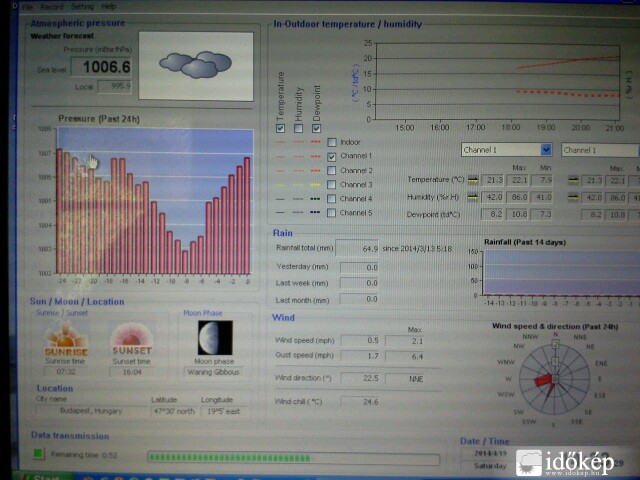Viewport: 640px width, 480px height.
Task: Click the Sunset icon
Action: [x=131, y=341]
